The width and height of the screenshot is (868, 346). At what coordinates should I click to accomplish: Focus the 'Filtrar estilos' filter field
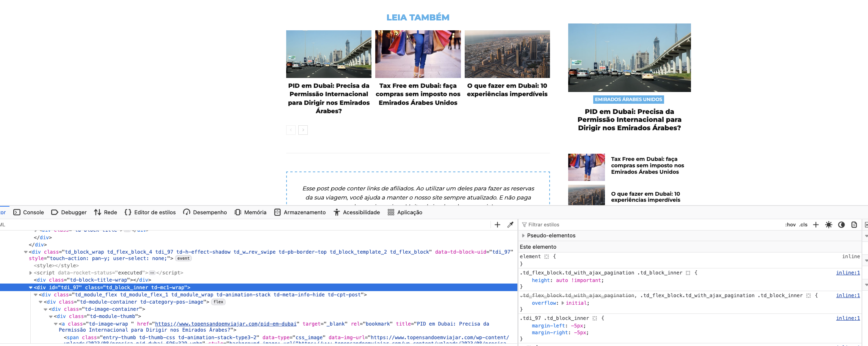(x=652, y=225)
